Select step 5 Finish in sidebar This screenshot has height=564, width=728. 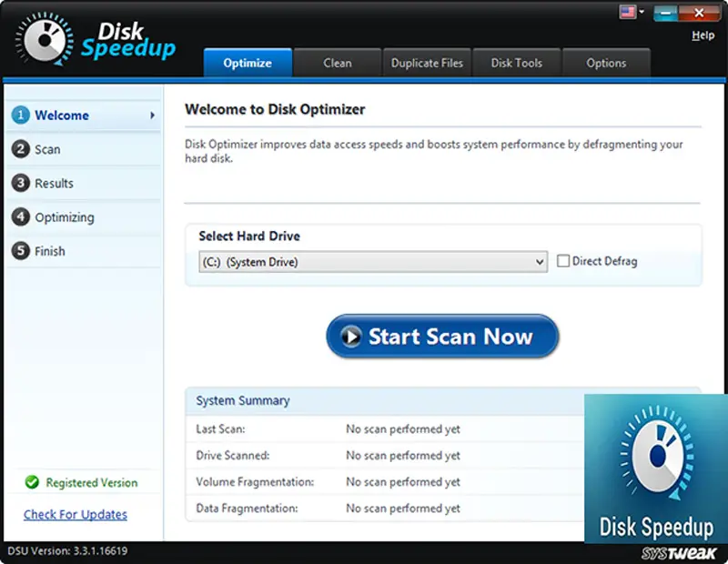[84, 251]
